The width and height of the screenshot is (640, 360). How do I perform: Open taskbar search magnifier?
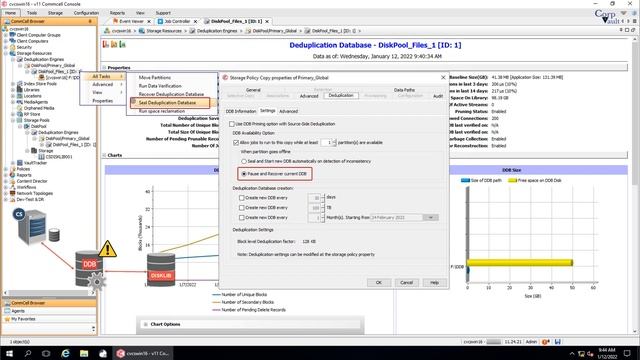[28, 353]
